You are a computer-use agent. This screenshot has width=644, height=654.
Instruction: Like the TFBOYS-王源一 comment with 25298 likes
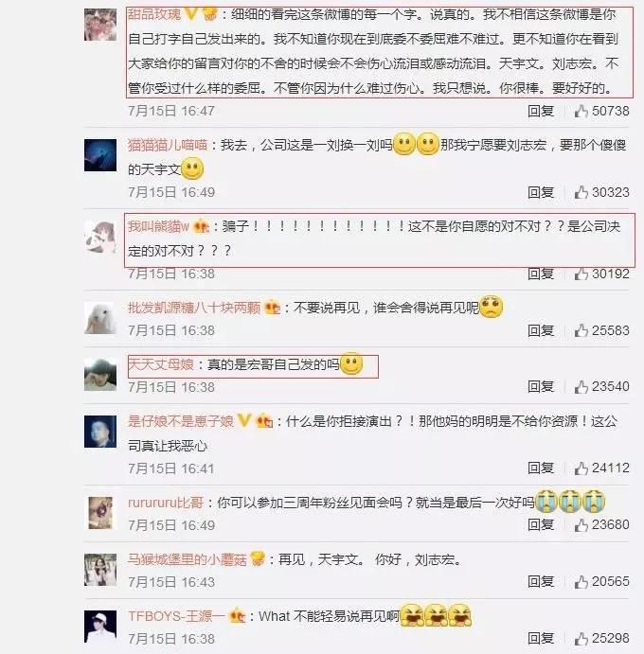click(x=581, y=639)
